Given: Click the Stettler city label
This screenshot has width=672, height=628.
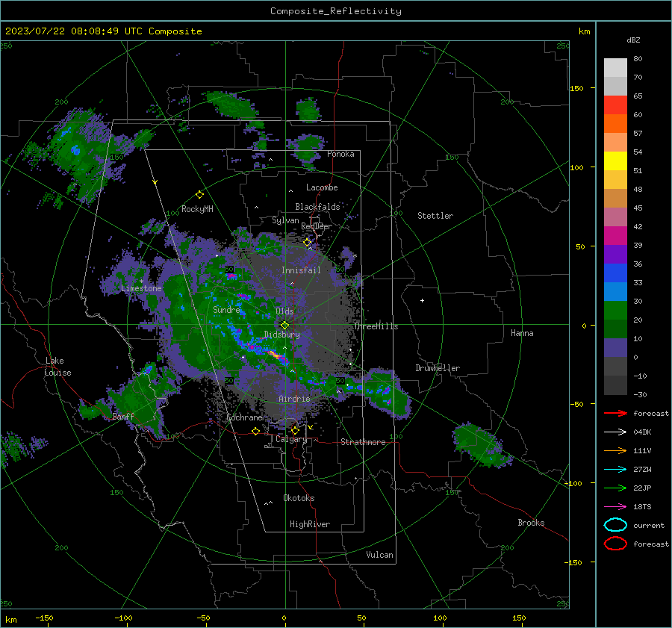Looking at the screenshot, I should 435,216.
